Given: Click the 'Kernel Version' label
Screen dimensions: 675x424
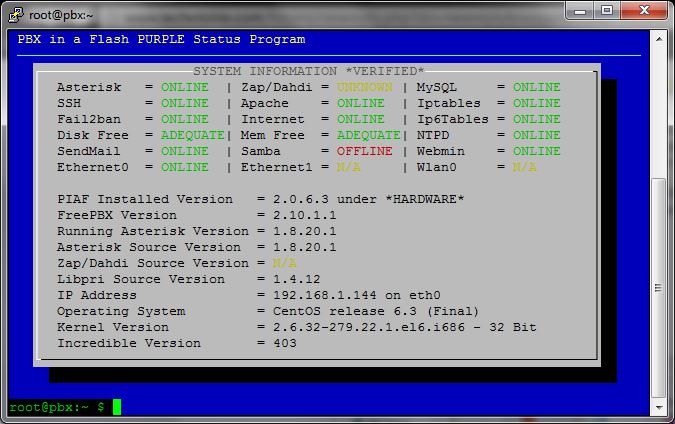Looking at the screenshot, I should pos(113,327).
